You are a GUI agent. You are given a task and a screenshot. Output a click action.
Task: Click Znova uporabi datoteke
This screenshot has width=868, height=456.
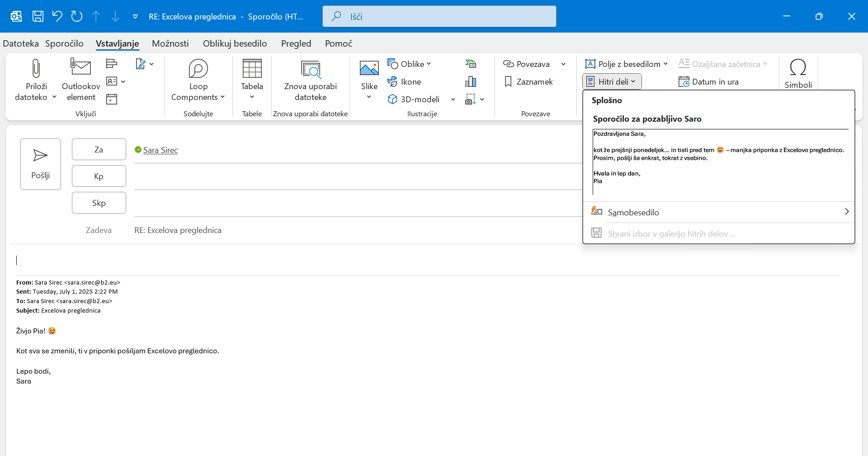coord(311,80)
